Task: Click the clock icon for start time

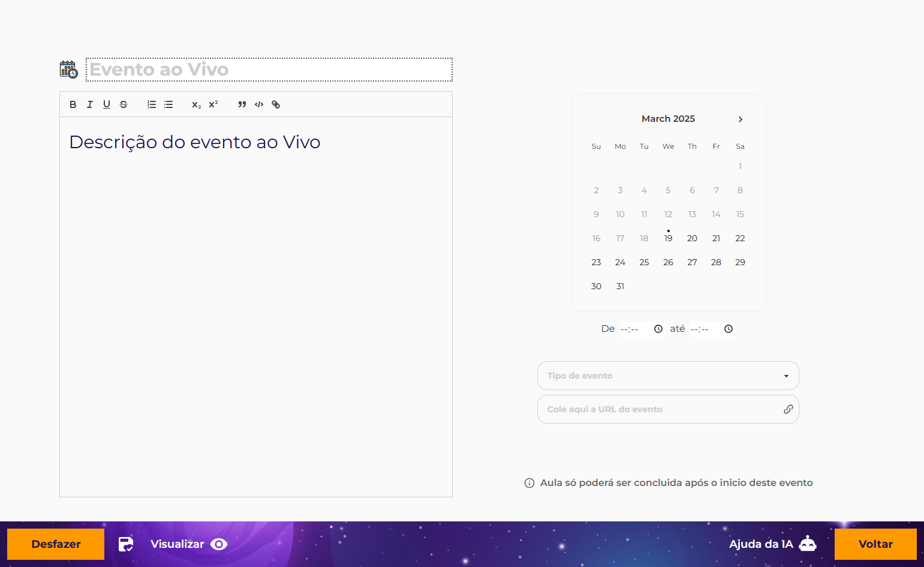Action: [658, 329]
